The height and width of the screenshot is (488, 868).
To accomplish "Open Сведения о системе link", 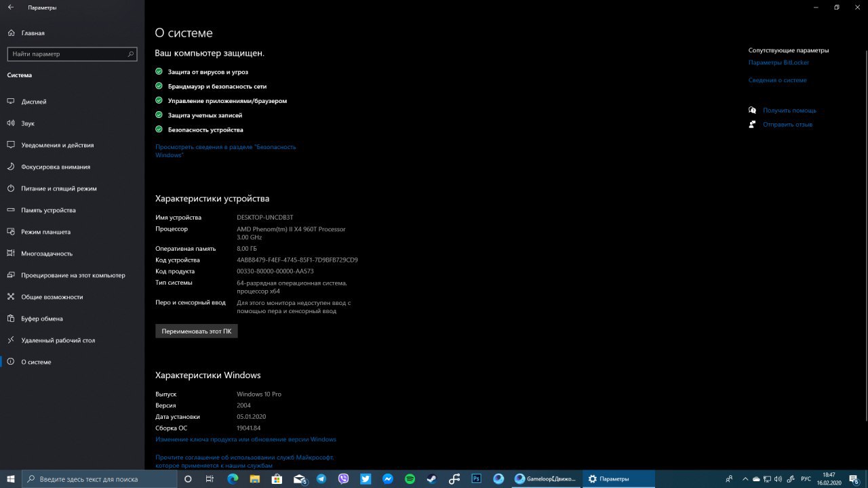I will 777,80.
